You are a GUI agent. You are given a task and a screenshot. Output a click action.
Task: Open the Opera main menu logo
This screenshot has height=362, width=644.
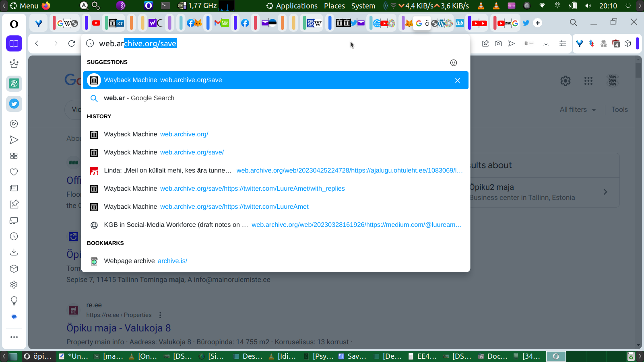[x=14, y=24]
